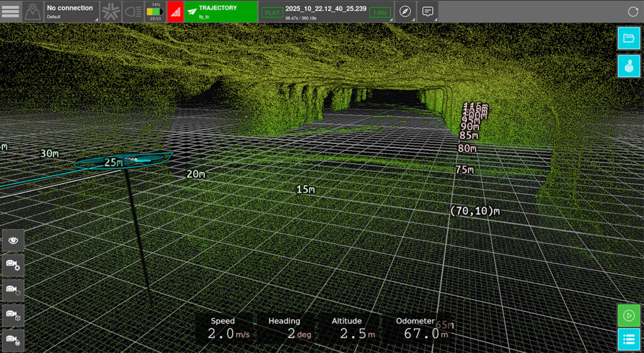Click the compass navigation icon
This screenshot has width=644, height=353.
click(405, 11)
